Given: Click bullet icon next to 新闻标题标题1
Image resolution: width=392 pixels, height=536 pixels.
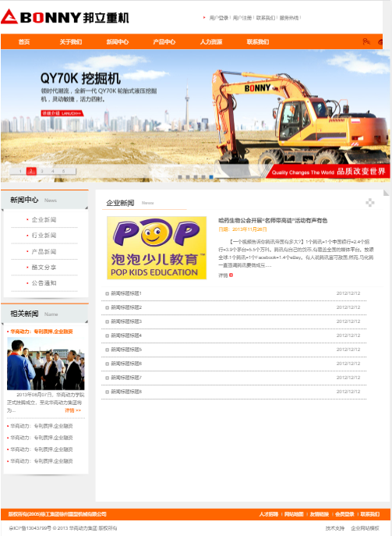Looking at the screenshot, I should point(108,293).
